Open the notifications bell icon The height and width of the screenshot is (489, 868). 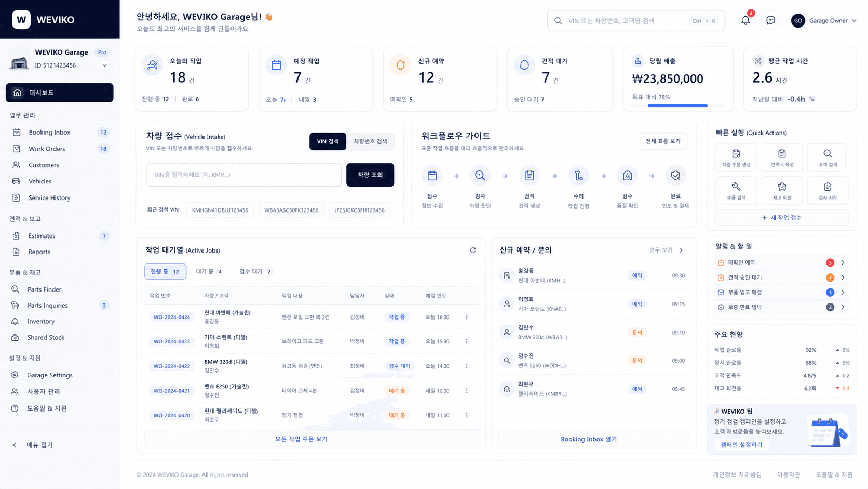pos(745,21)
